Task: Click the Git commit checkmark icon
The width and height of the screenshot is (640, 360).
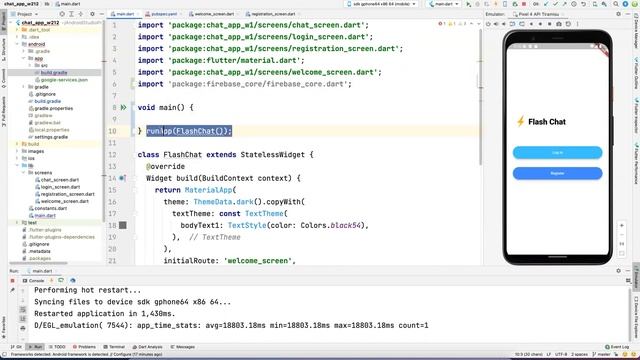Action: pyautogui.click(x=556, y=4)
